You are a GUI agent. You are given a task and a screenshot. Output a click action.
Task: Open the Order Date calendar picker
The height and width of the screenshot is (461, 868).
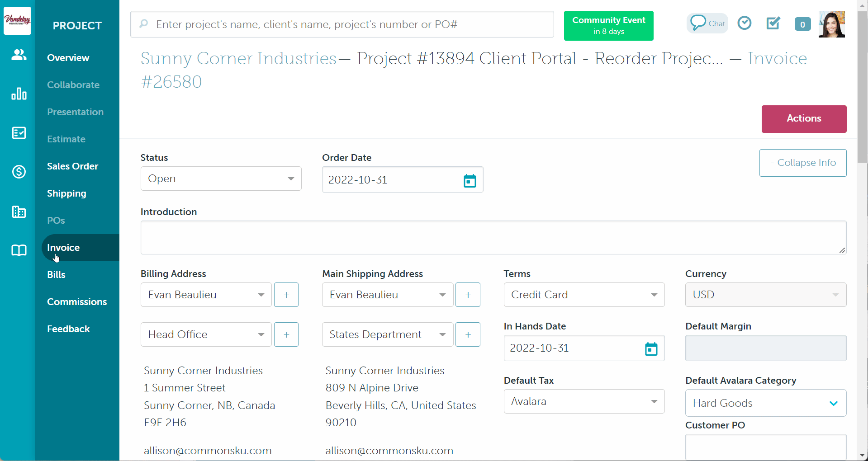pos(470,180)
